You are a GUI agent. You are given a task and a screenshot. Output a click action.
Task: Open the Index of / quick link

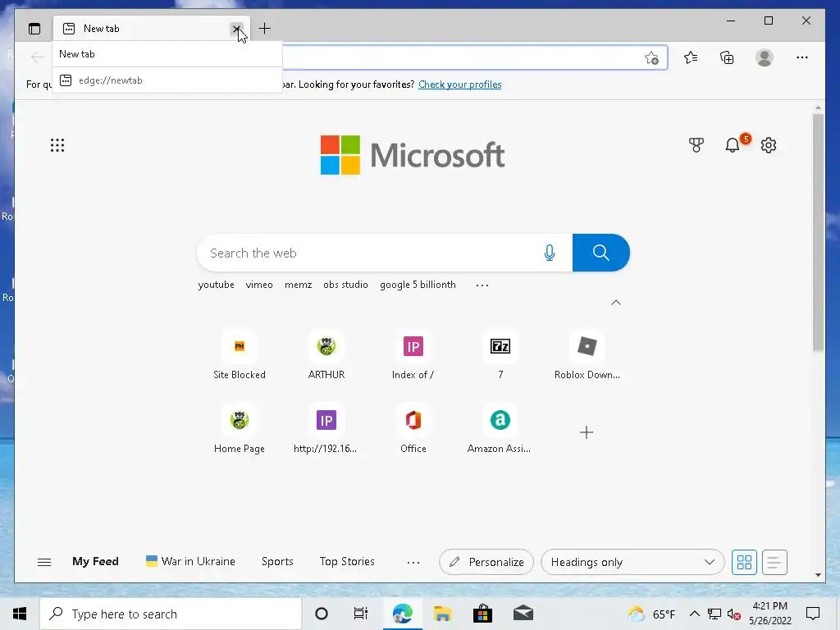coord(413,355)
